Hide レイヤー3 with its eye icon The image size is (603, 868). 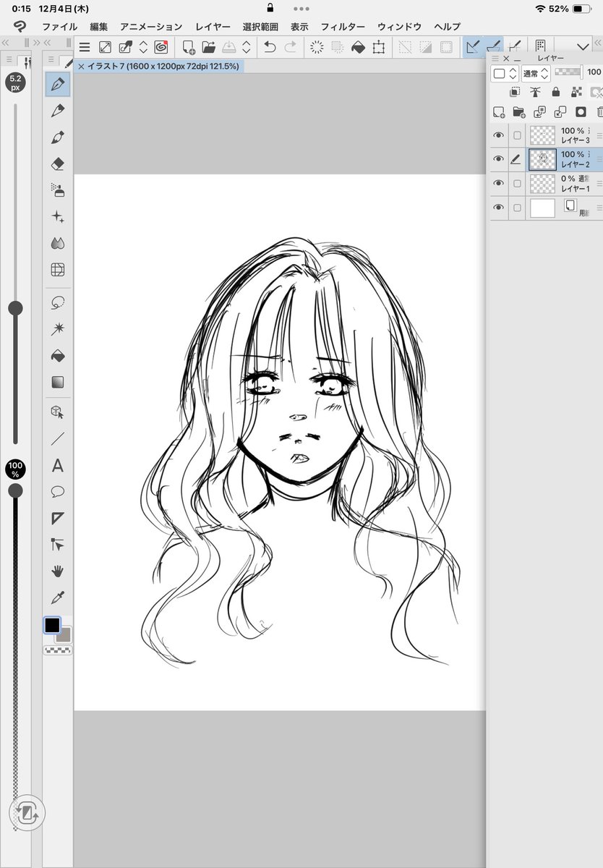pos(498,135)
